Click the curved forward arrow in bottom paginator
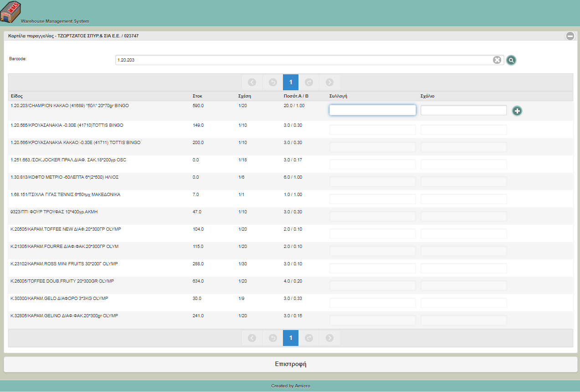 (x=309, y=338)
